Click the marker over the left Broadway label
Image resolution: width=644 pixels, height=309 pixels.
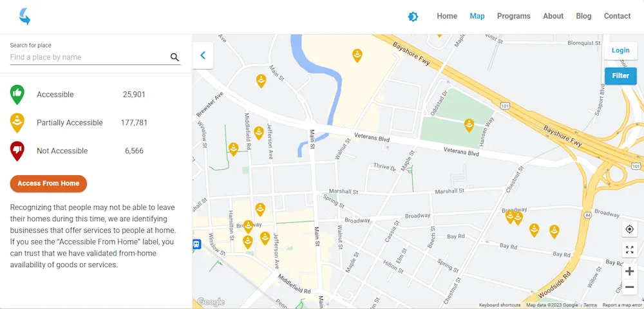point(248,227)
